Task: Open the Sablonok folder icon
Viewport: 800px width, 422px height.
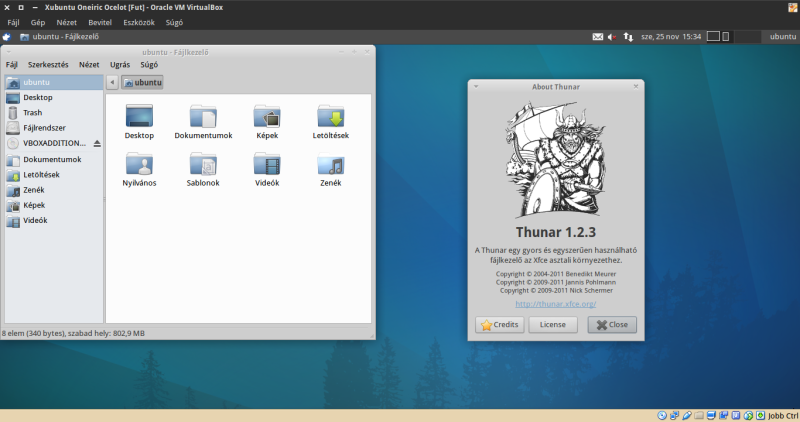Action: (x=203, y=164)
